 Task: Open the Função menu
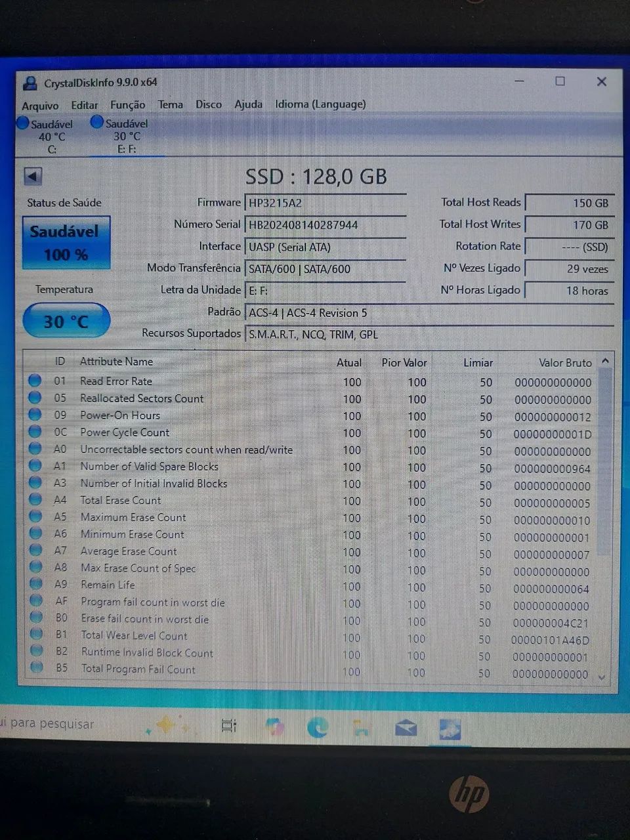coord(127,105)
